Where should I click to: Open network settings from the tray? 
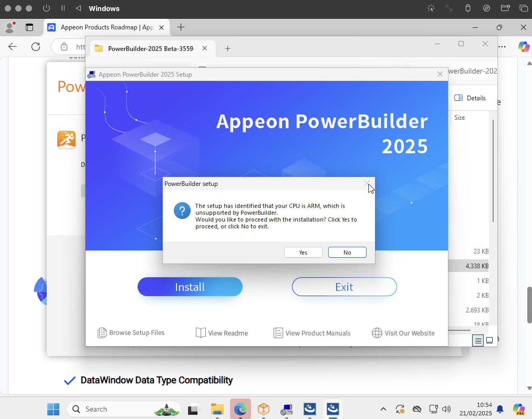click(434, 409)
